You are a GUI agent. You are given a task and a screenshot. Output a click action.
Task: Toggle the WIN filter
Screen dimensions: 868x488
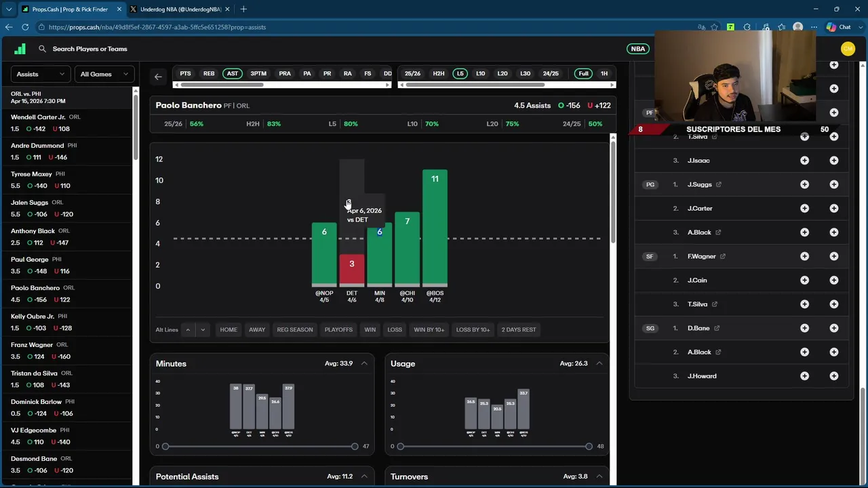[x=370, y=329]
